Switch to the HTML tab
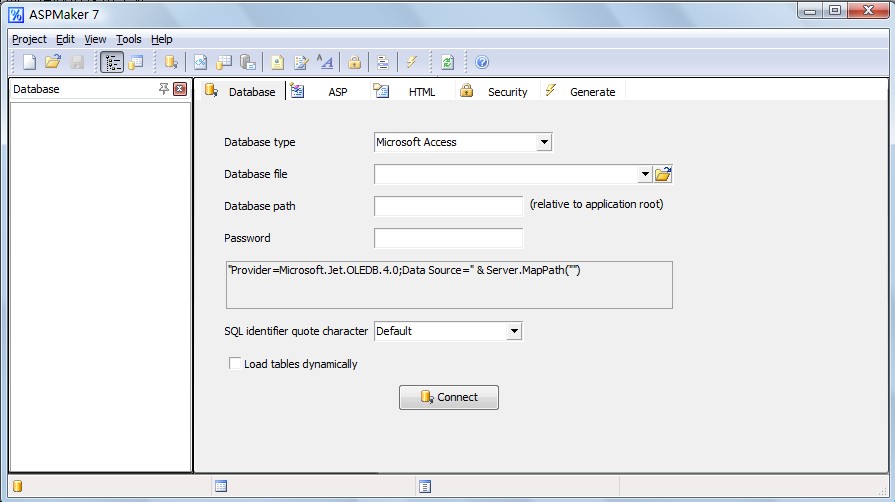 (411, 91)
